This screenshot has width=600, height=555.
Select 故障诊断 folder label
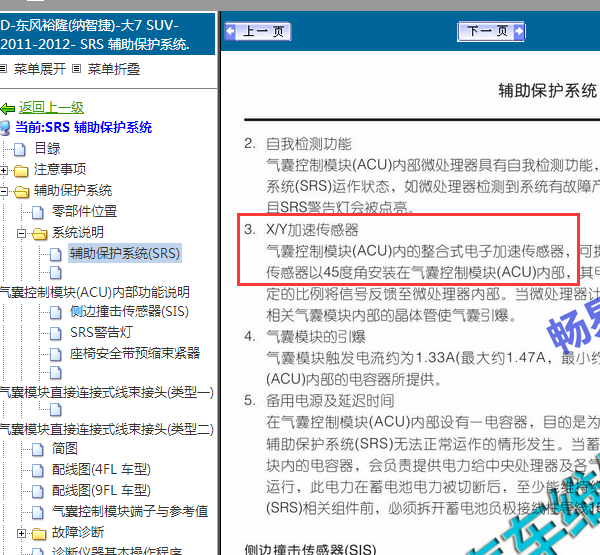pyautogui.click(x=78, y=532)
